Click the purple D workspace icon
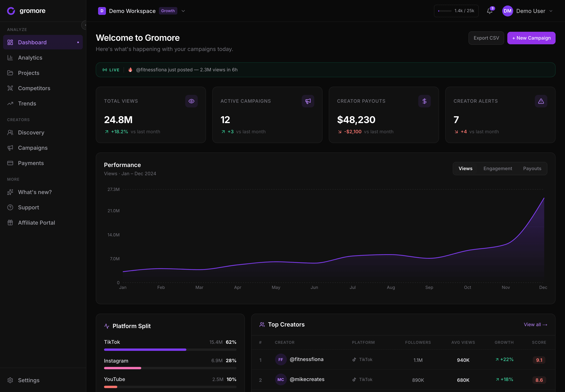The width and height of the screenshot is (565, 392). (x=102, y=11)
